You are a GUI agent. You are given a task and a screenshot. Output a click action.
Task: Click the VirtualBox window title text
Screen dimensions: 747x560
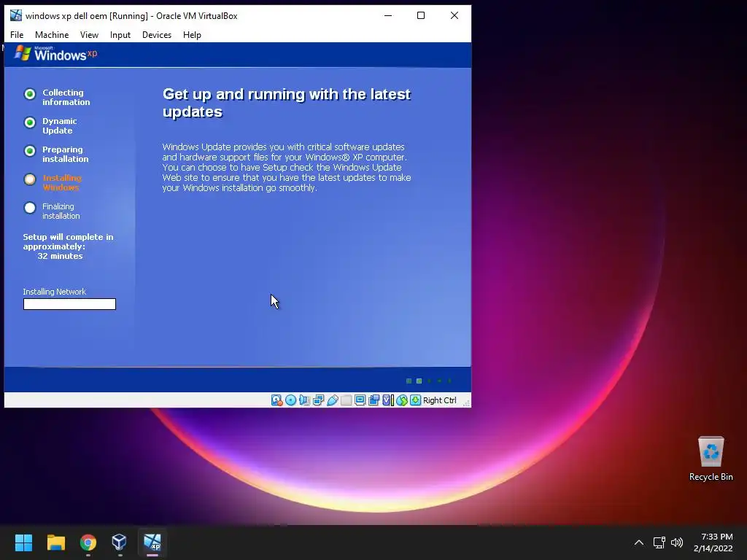(x=131, y=16)
